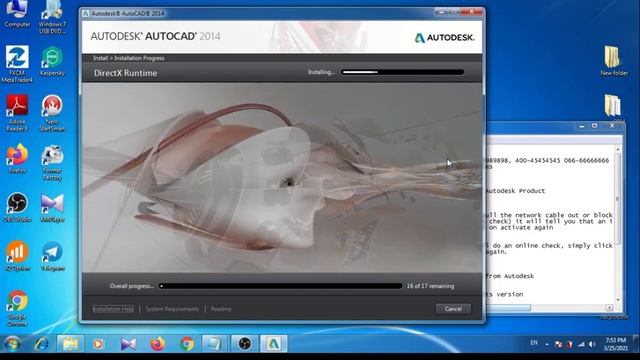
Task: Click the Notepad vertical scrollbar
Action: pyautogui.click(x=618, y=225)
